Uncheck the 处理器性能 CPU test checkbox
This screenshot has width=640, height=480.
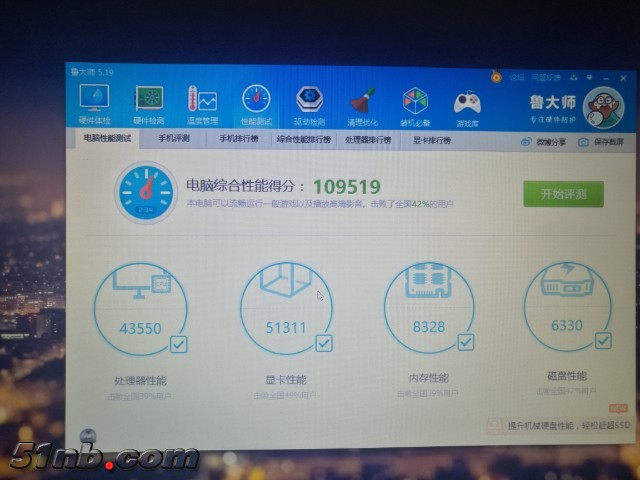(x=178, y=344)
